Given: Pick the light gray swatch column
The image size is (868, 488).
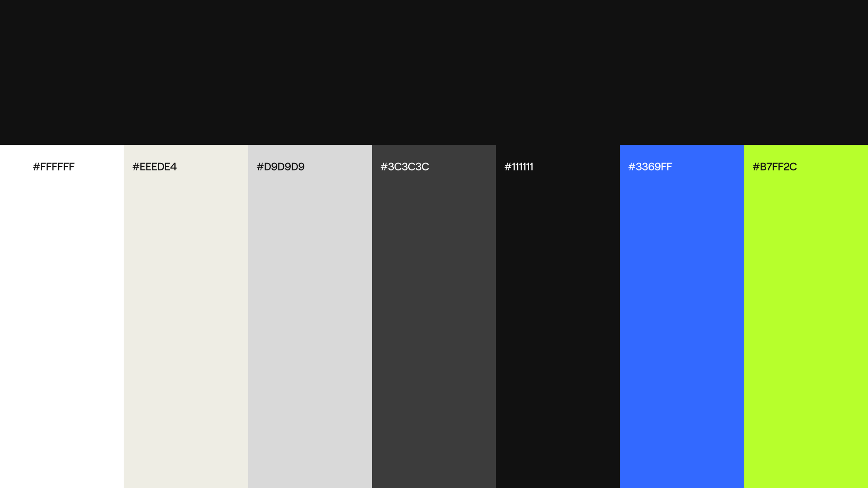Looking at the screenshot, I should (310, 312).
